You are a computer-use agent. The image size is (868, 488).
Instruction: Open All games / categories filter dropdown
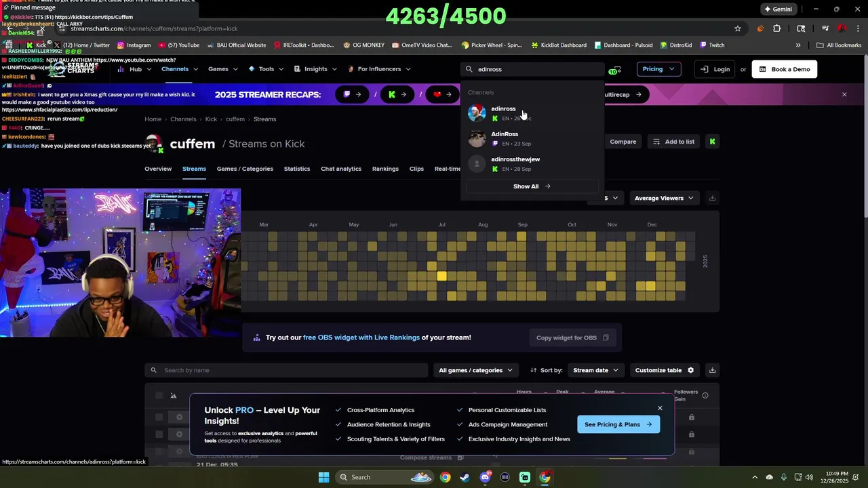point(475,370)
